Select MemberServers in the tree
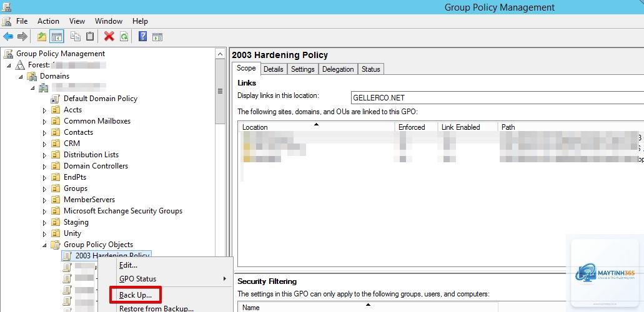This screenshot has height=312, width=644. 89,200
